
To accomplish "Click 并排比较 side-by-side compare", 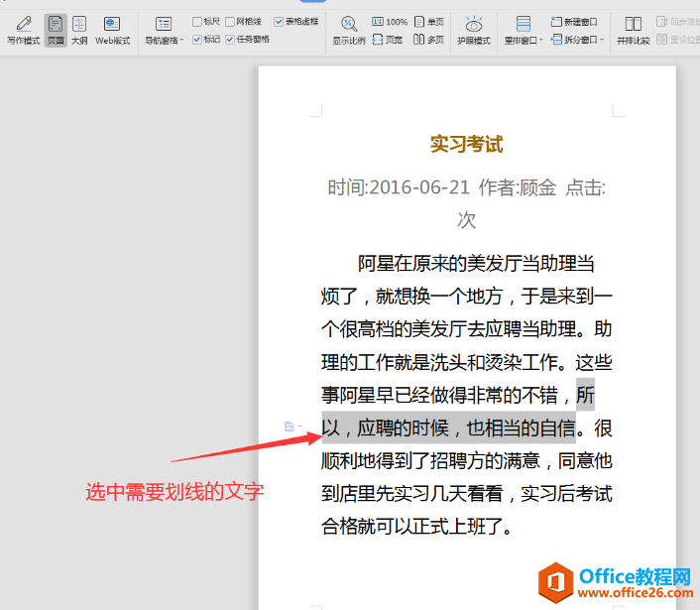I will click(x=633, y=30).
